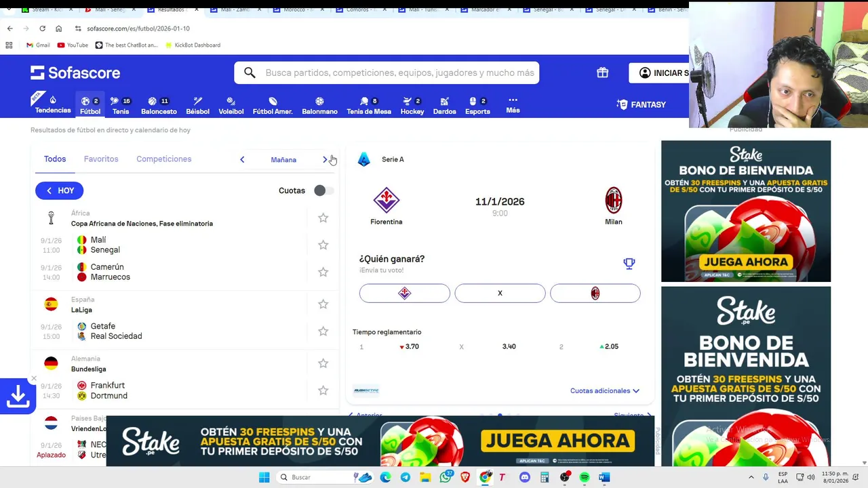The image size is (868, 488).
Task: Click the Milan team crest
Action: point(614,200)
